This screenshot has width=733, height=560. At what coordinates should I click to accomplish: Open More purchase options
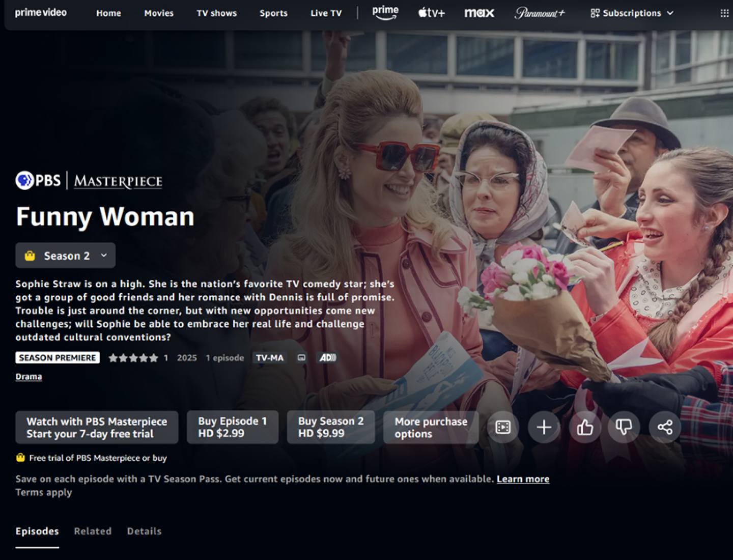pyautogui.click(x=431, y=428)
